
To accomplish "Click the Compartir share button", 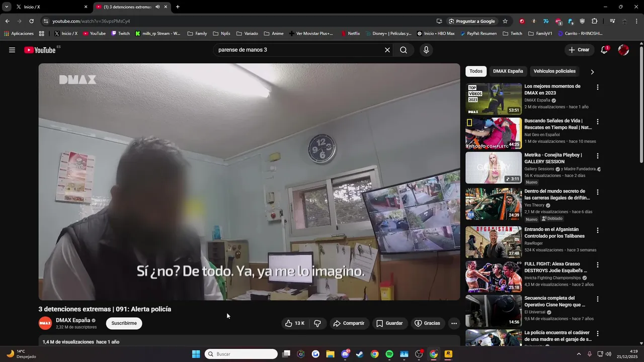I will coord(349,323).
